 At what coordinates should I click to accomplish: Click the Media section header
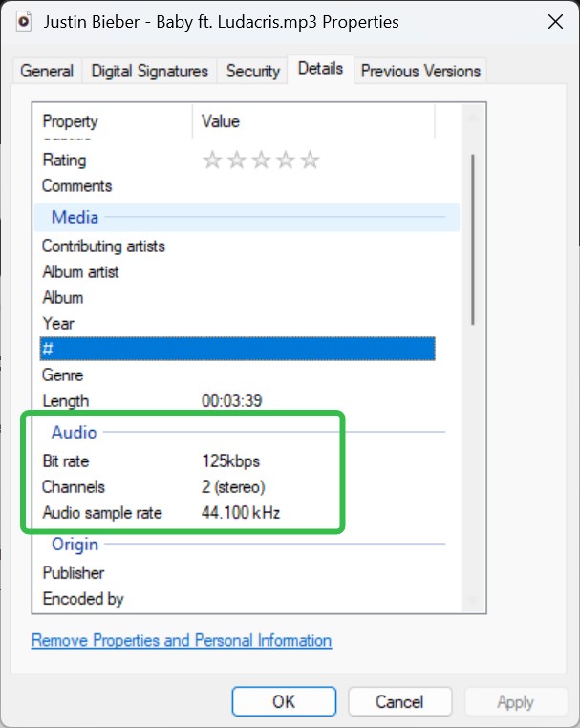[247, 217]
